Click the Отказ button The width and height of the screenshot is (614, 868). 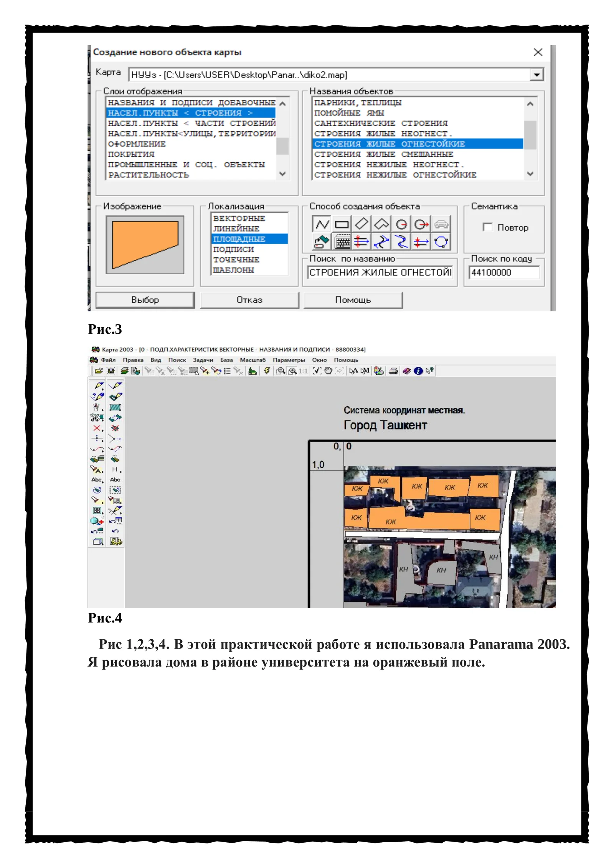pyautogui.click(x=249, y=300)
